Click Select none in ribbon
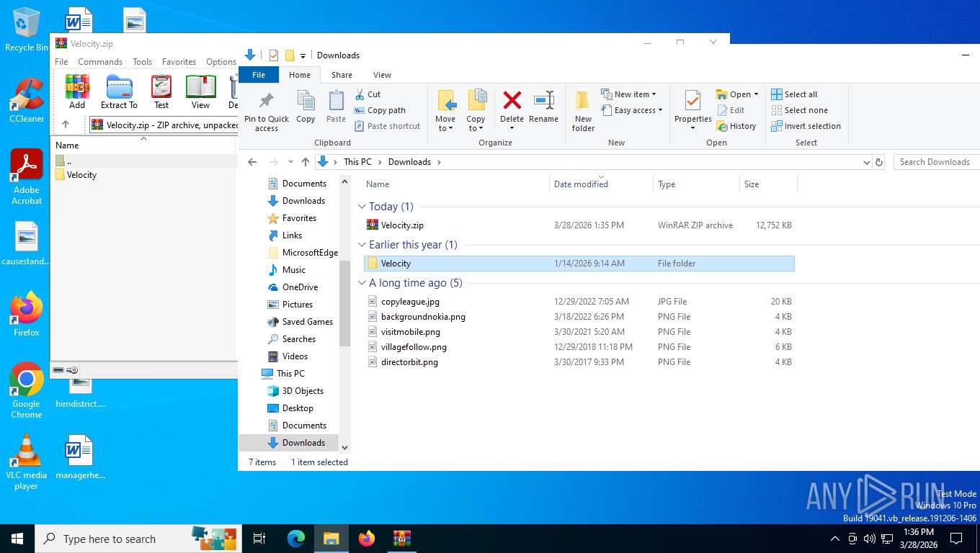Screen dimensions: 980x553 pos(799,110)
